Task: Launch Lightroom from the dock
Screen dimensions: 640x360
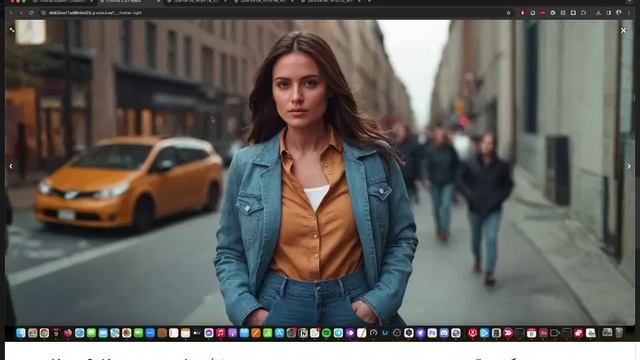Action: click(385, 333)
